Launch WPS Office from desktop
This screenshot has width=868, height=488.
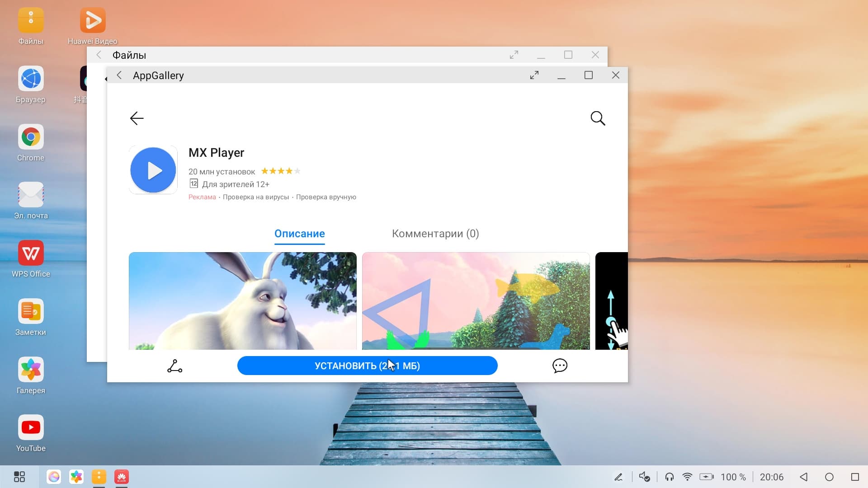coord(31,253)
